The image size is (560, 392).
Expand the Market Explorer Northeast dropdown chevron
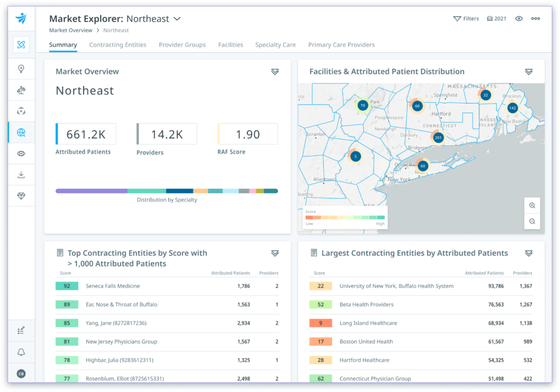click(177, 19)
